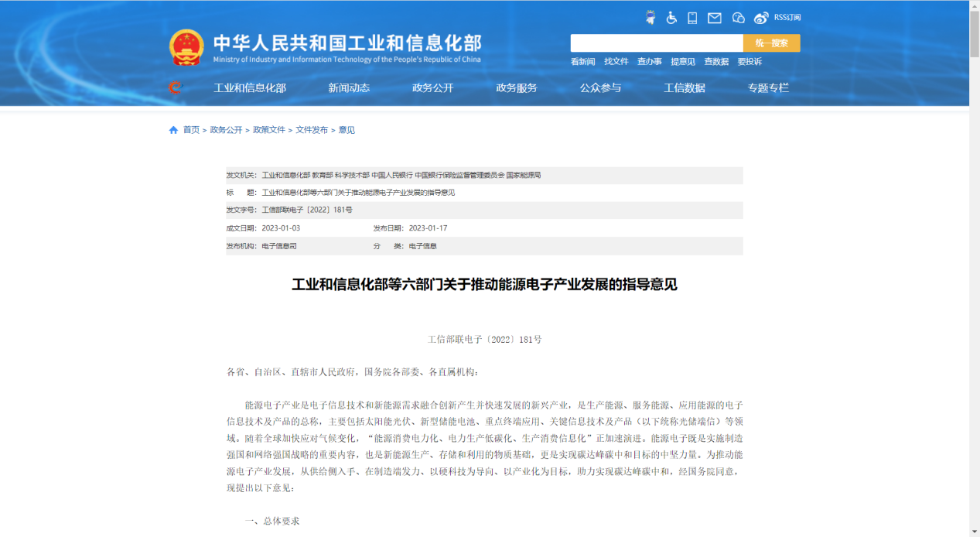Select 政务公开 in main navigation bar
This screenshot has height=537, width=980.
point(432,88)
